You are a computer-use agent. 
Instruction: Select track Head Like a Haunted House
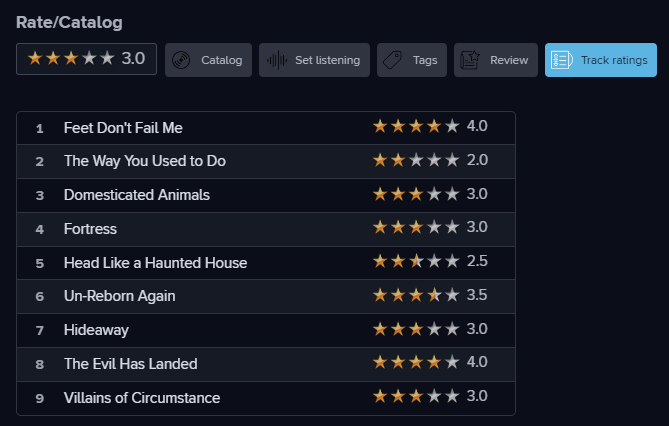155,263
